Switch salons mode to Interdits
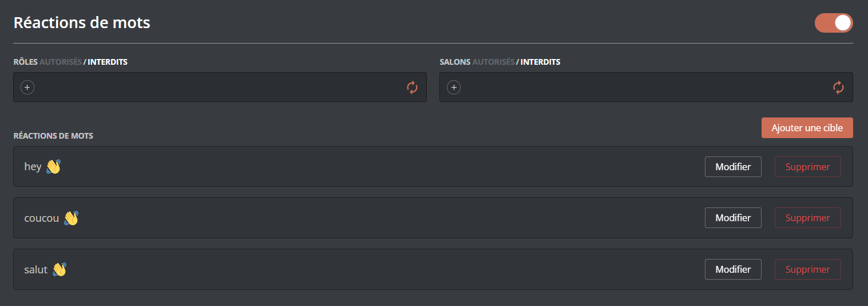This screenshot has height=306, width=868. coord(540,62)
